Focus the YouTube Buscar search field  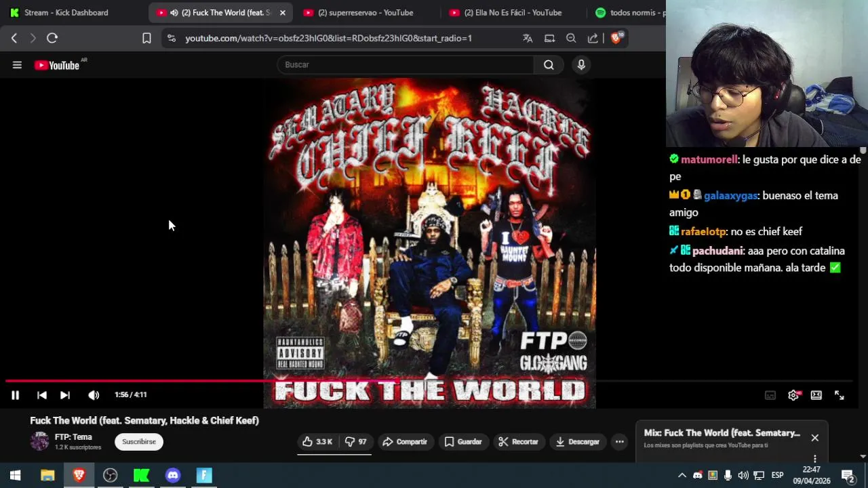click(x=406, y=64)
